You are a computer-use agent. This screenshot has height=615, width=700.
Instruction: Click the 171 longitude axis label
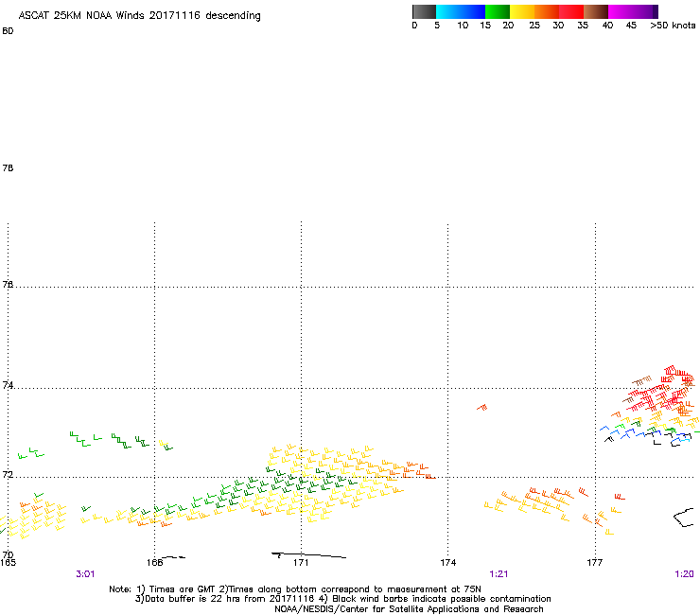301,563
